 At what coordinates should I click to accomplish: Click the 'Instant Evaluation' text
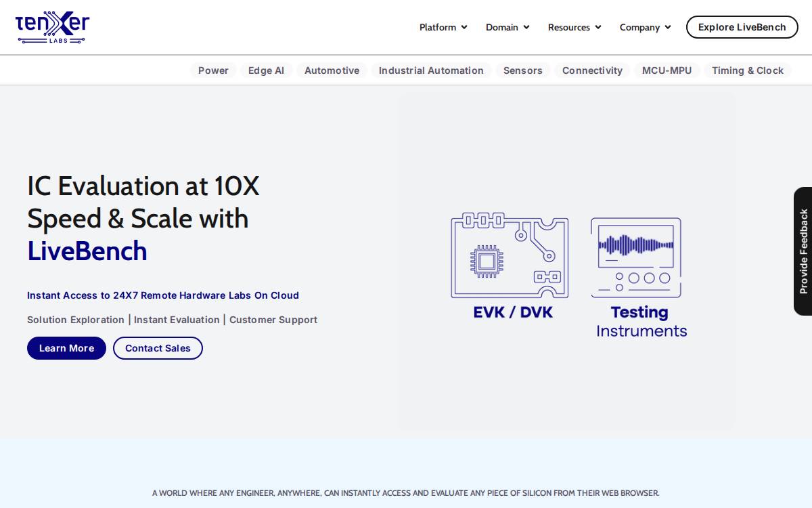pyautogui.click(x=177, y=320)
